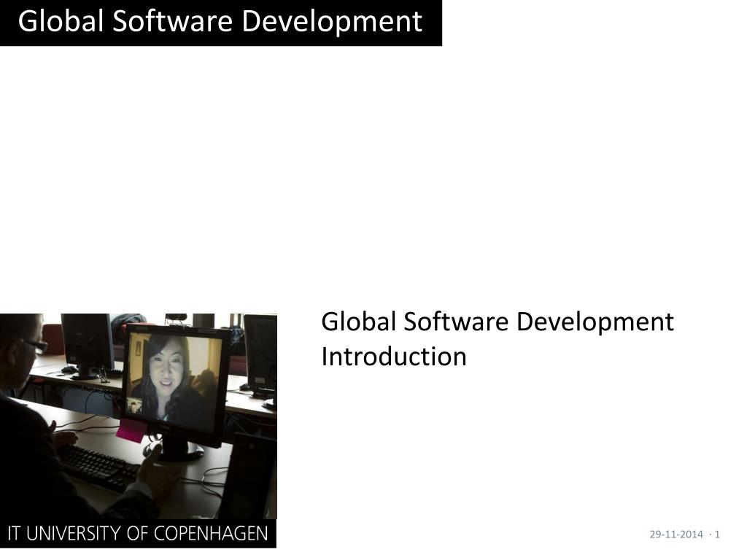747x560 pixels.
Task: Select the Introduction subtitle text
Action: click(x=394, y=357)
